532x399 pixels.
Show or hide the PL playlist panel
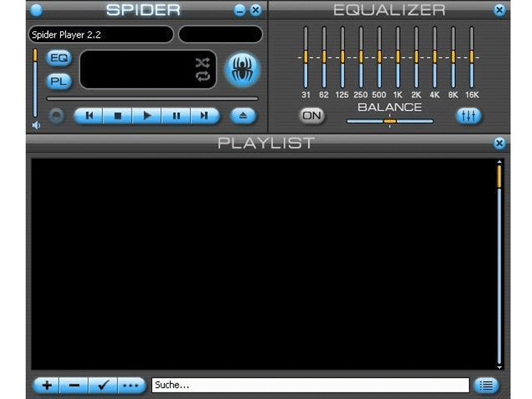pyautogui.click(x=58, y=81)
